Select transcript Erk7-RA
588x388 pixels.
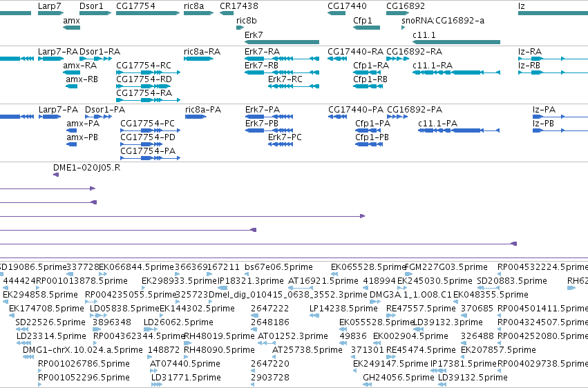pyautogui.click(x=282, y=59)
